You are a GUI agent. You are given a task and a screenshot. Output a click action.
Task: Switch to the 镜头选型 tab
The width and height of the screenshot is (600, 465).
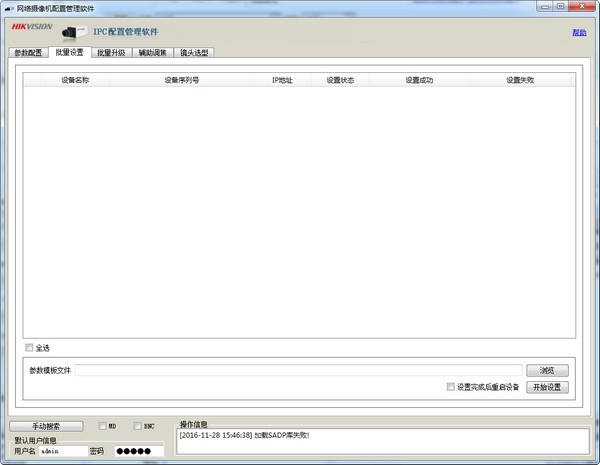[194, 53]
